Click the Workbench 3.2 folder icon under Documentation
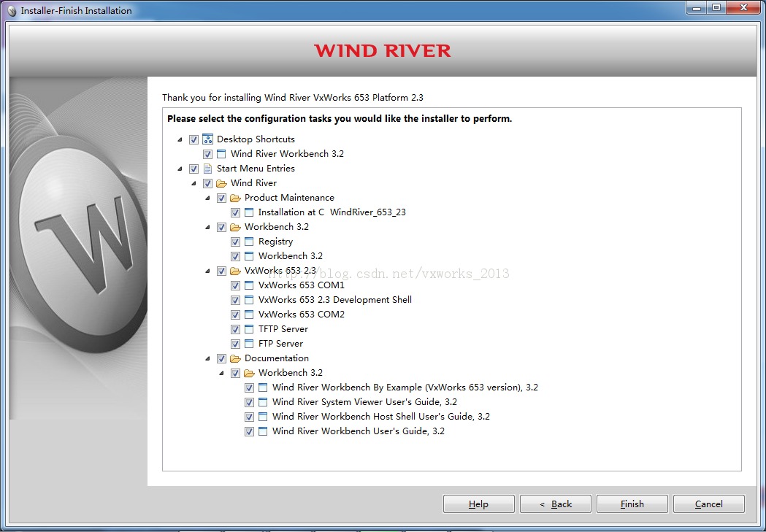The height and width of the screenshot is (532, 766). click(249, 374)
